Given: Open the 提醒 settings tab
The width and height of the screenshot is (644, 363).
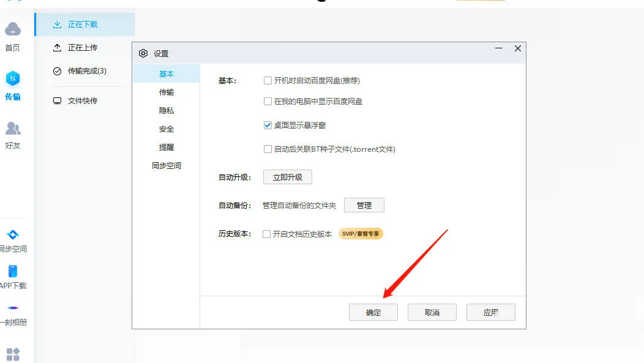Looking at the screenshot, I should tap(167, 147).
